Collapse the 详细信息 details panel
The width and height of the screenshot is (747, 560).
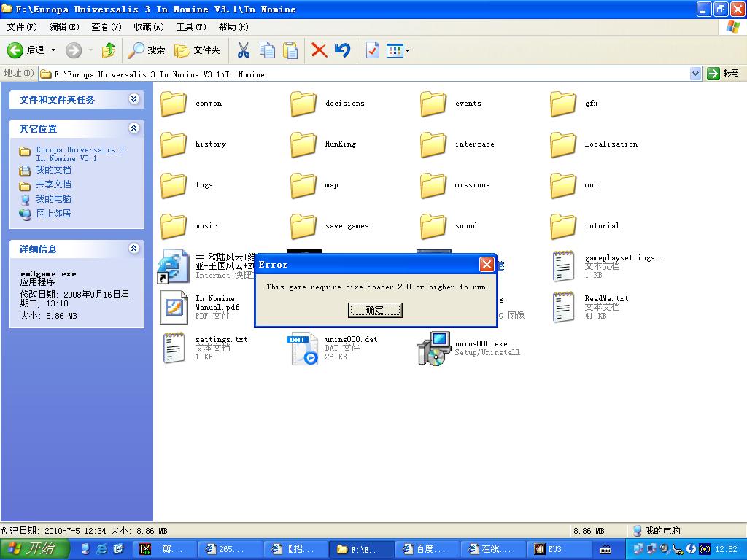(x=133, y=249)
